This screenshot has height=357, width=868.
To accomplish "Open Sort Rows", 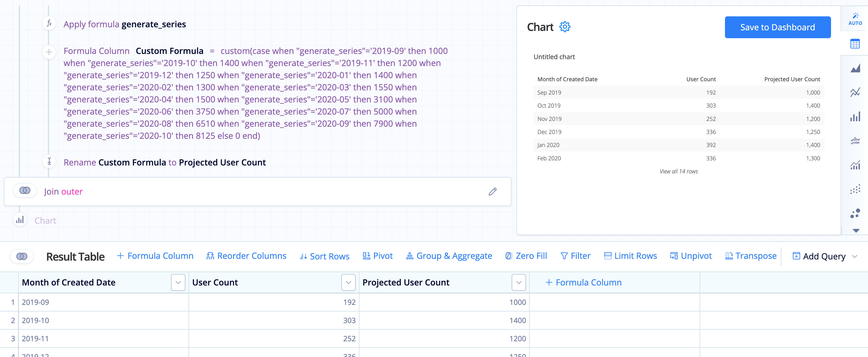I will (x=325, y=256).
